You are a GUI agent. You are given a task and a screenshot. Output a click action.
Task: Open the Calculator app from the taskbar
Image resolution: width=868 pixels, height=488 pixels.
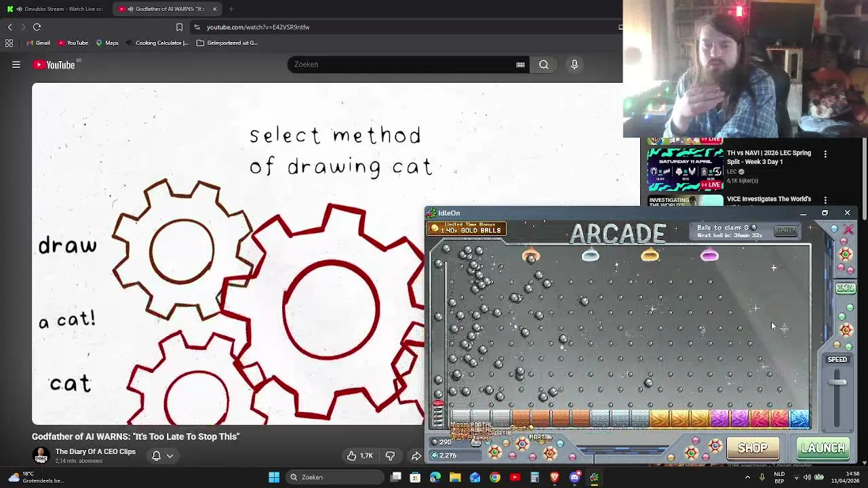tap(534, 477)
